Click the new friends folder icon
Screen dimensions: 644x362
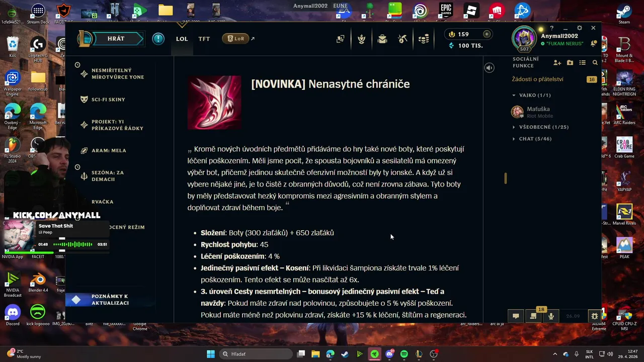pyautogui.click(x=570, y=62)
